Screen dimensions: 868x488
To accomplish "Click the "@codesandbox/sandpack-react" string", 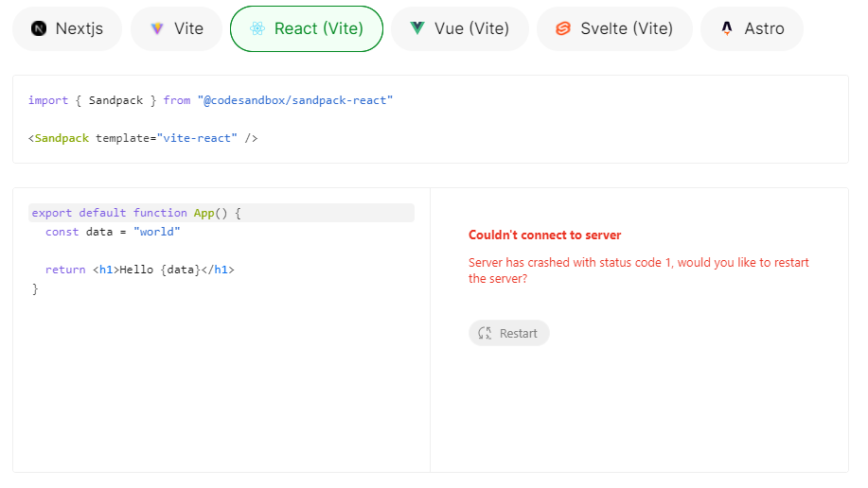I will coord(295,100).
